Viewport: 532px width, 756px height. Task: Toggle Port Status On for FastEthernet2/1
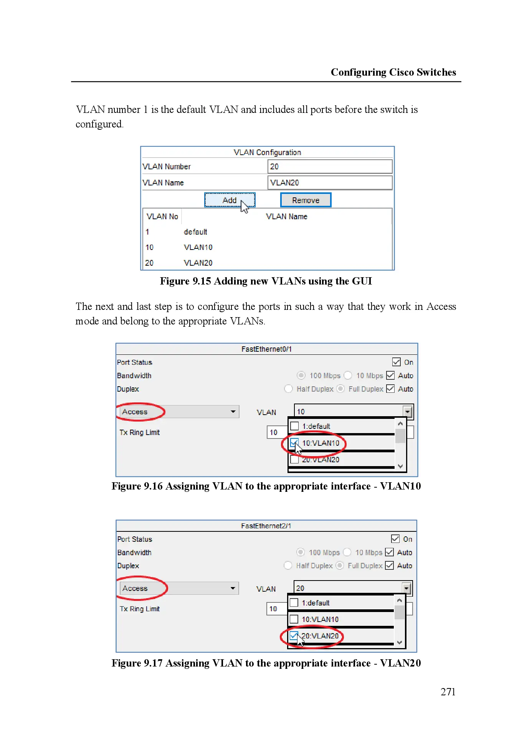pyautogui.click(x=395, y=539)
